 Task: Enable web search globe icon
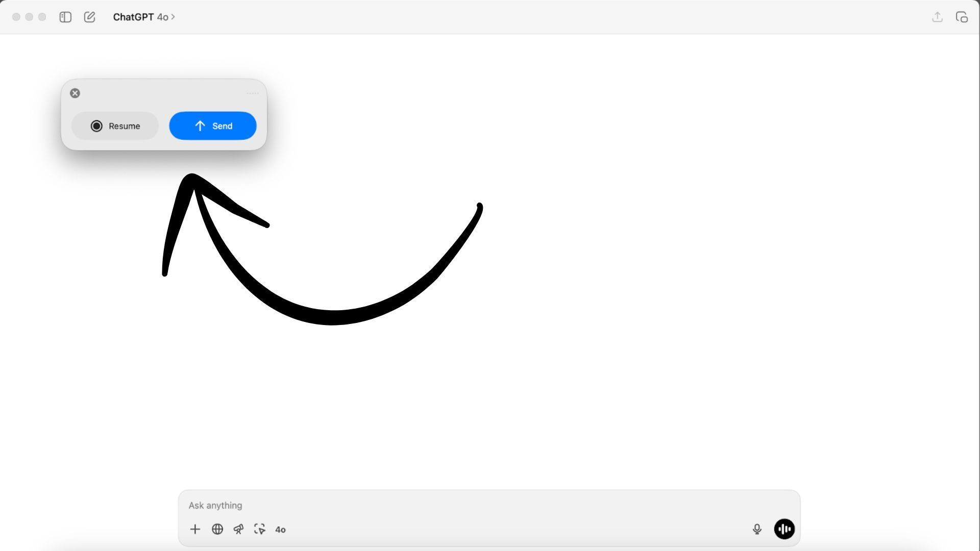[217, 530]
